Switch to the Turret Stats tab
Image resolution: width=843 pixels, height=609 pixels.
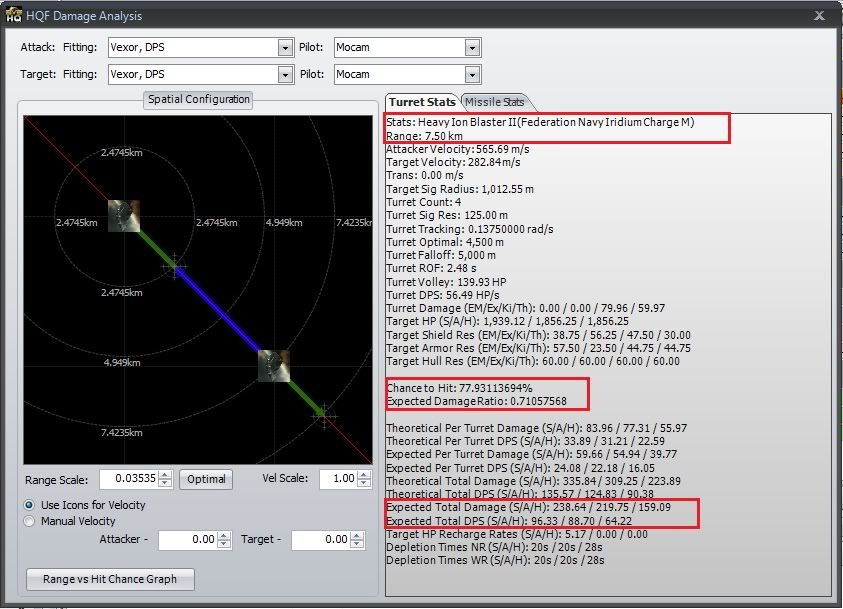click(422, 102)
